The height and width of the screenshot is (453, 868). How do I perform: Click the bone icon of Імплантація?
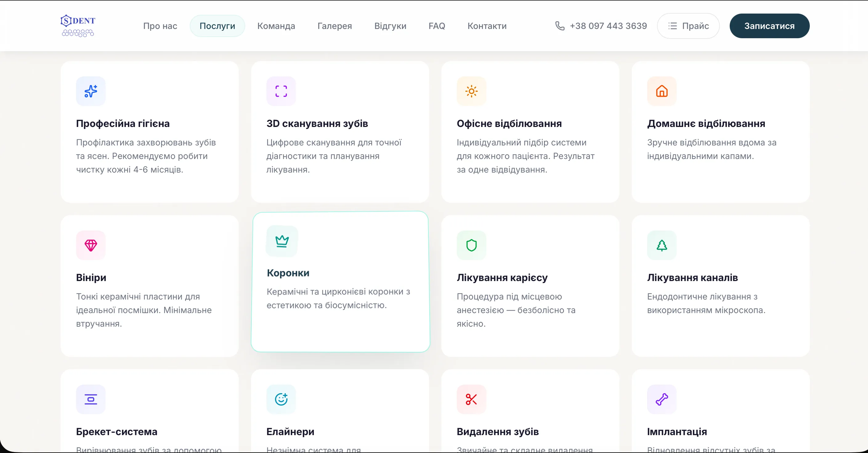[662, 399]
